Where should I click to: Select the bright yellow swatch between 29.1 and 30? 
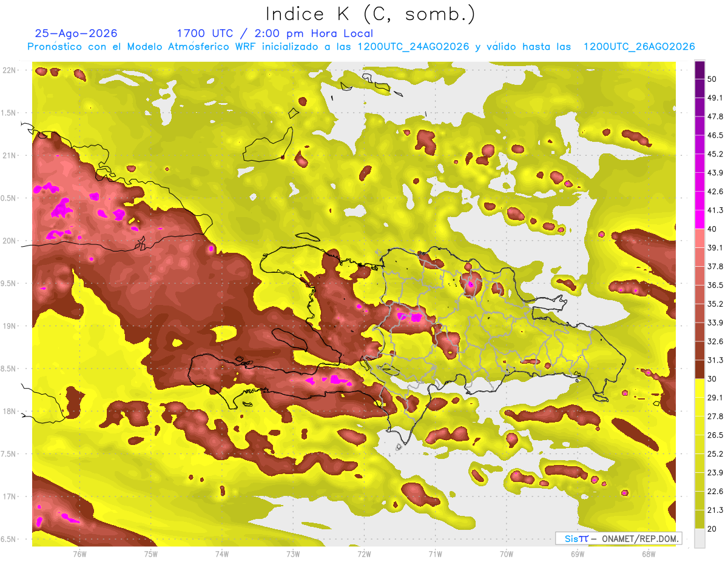(x=699, y=388)
